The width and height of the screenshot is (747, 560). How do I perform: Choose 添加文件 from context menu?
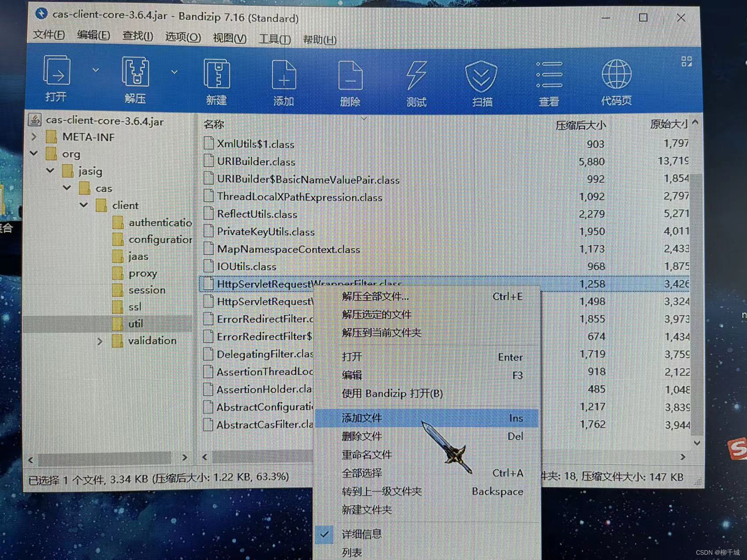[x=426, y=418]
